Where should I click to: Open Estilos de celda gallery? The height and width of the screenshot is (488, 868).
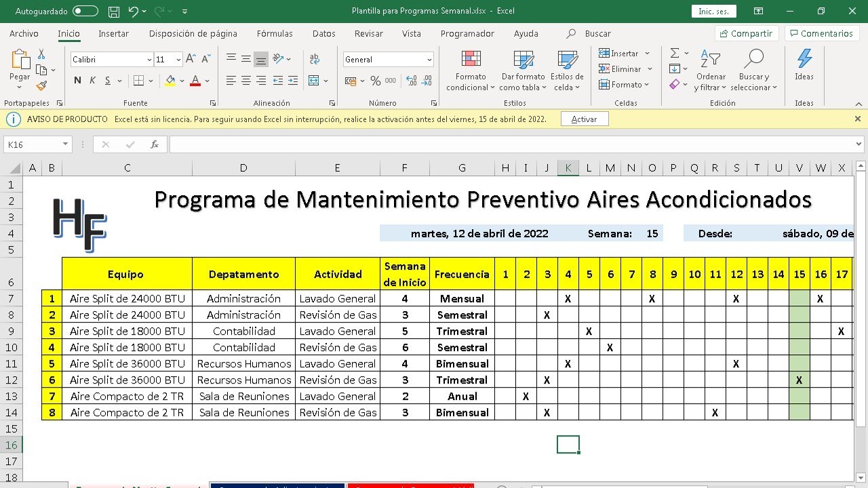pyautogui.click(x=567, y=70)
